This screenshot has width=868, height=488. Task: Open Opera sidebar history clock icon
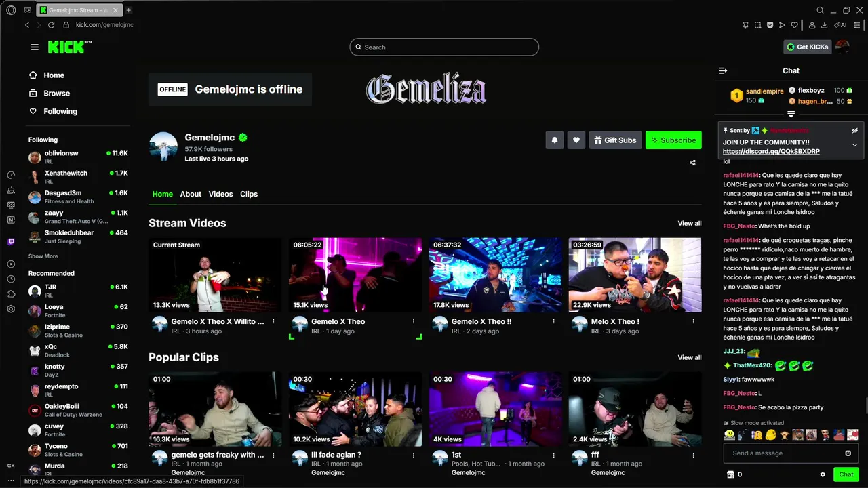[x=11, y=279]
